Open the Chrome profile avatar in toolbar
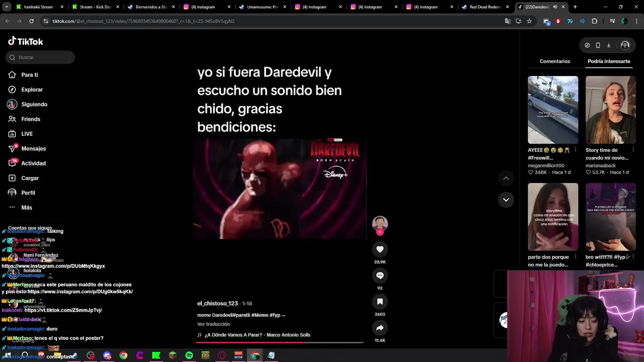The image size is (644, 362). [x=624, y=21]
